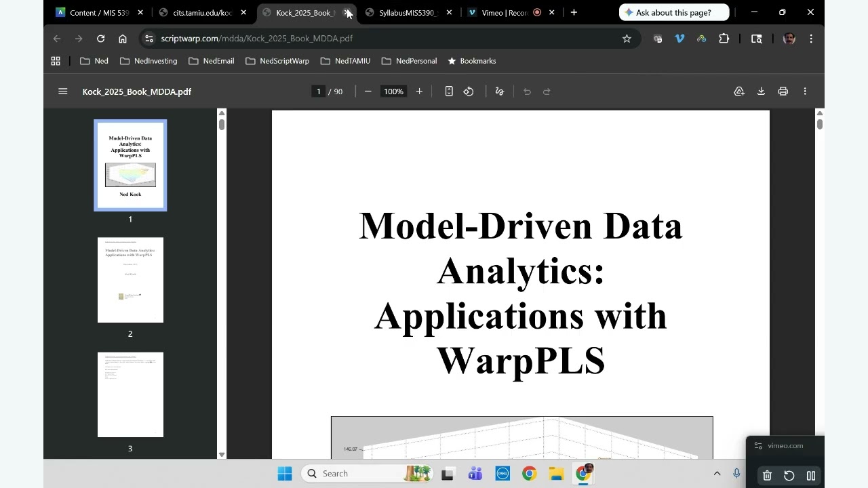Rotate the PDF counterclockwise

[469, 91]
